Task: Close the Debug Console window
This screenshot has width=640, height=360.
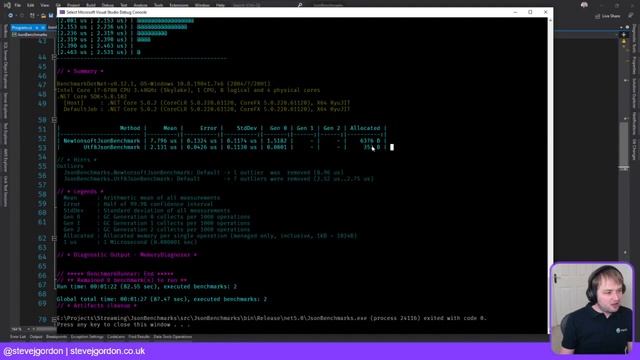Action: [545, 12]
